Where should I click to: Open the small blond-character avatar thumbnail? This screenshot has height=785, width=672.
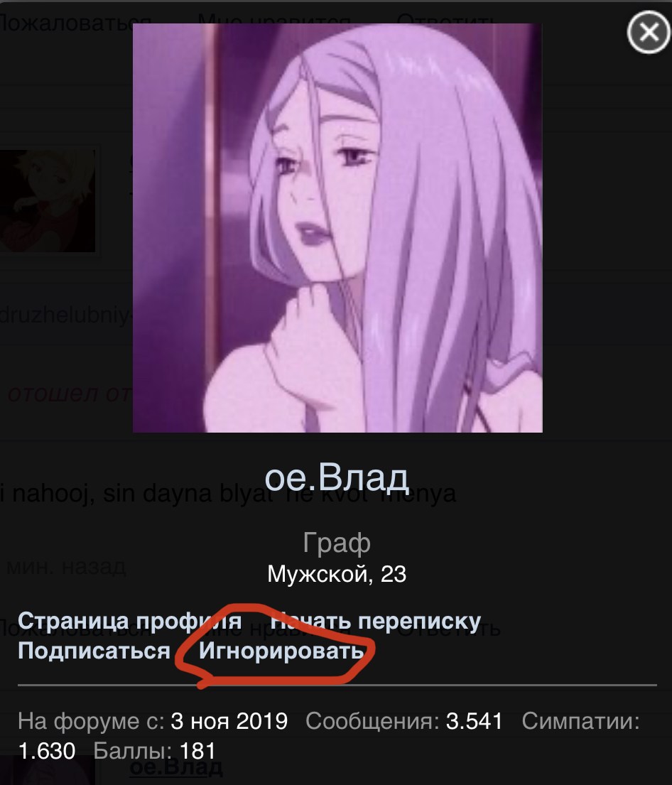pos(48,200)
